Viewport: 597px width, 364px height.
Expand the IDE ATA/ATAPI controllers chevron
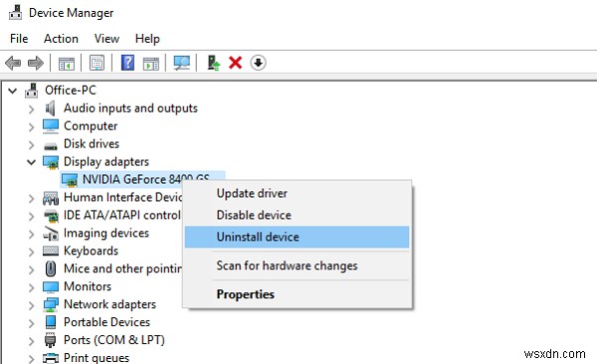[32, 216]
